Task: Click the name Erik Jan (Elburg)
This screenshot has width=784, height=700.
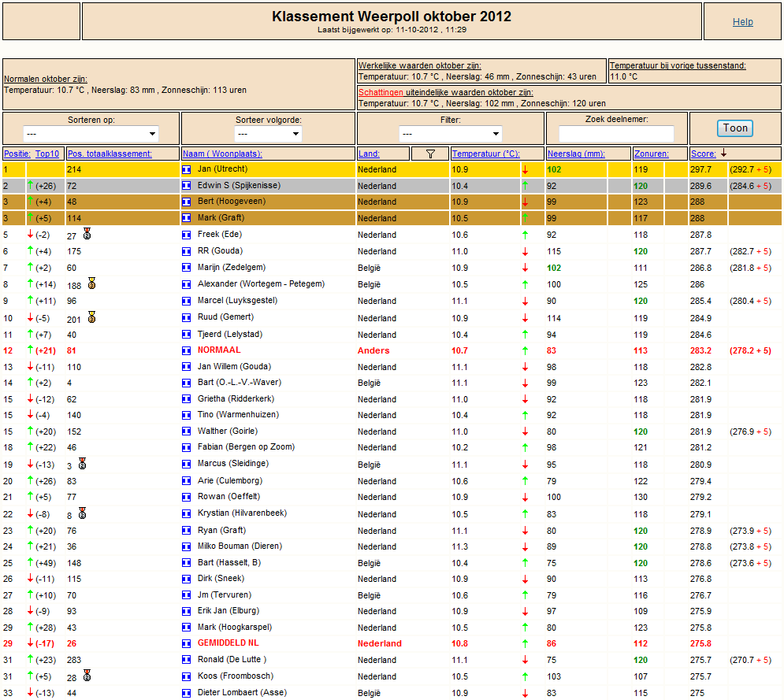Action: [229, 610]
